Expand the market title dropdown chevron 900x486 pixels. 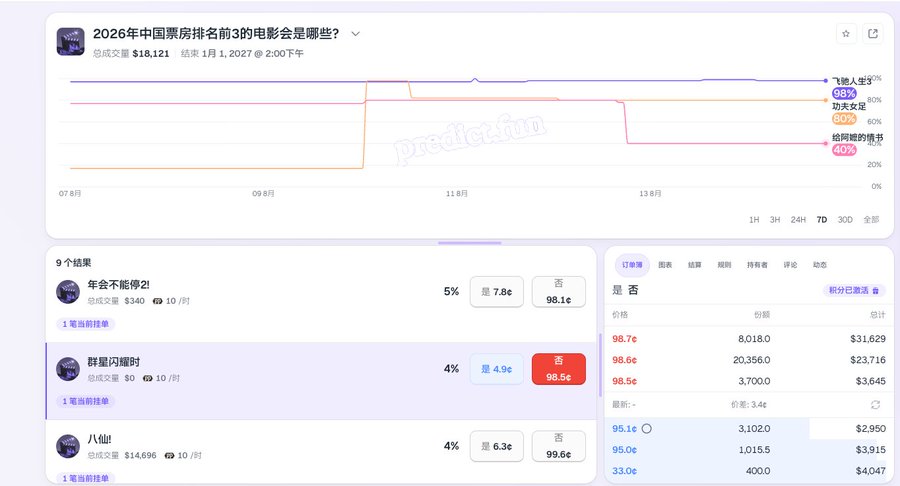point(355,34)
